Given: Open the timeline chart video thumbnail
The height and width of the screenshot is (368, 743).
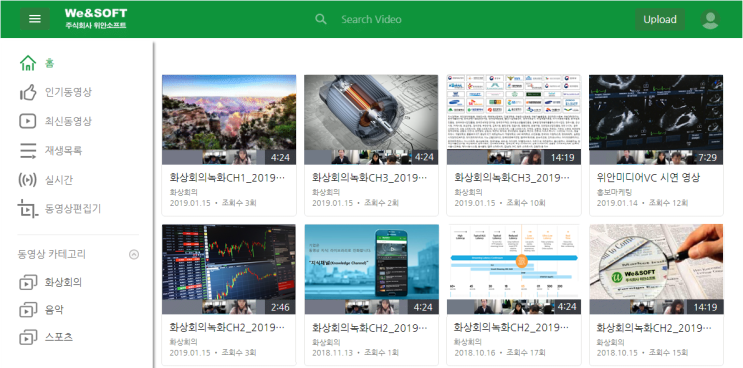Looking at the screenshot, I should point(514,269).
